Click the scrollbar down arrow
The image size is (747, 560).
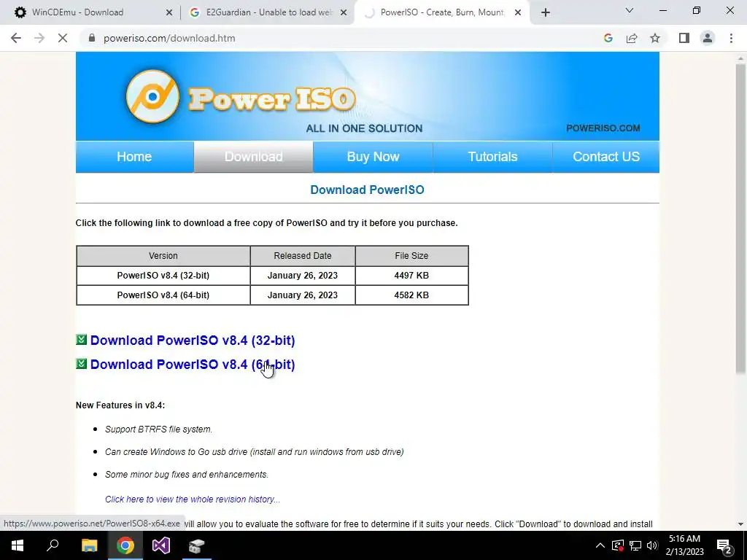(x=740, y=524)
